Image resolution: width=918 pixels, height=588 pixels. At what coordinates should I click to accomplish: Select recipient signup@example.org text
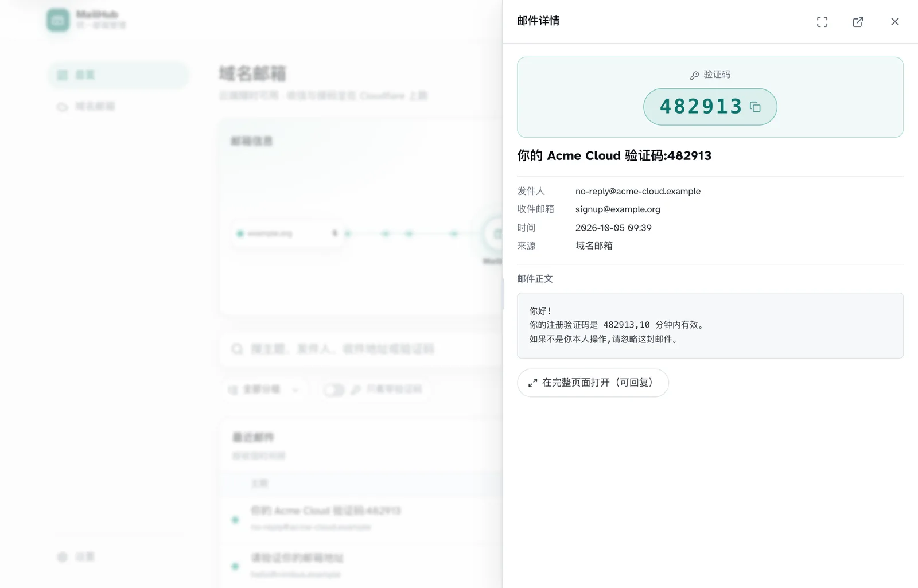click(618, 209)
